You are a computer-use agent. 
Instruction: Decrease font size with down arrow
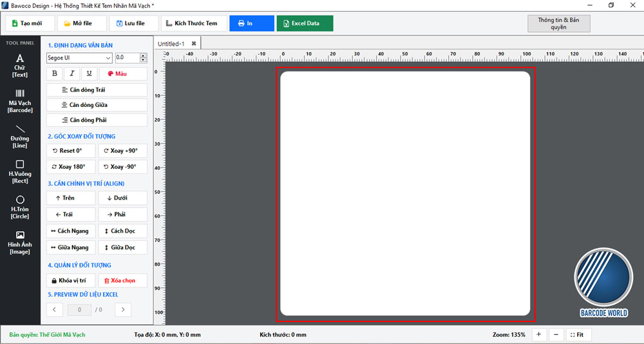[143, 60]
